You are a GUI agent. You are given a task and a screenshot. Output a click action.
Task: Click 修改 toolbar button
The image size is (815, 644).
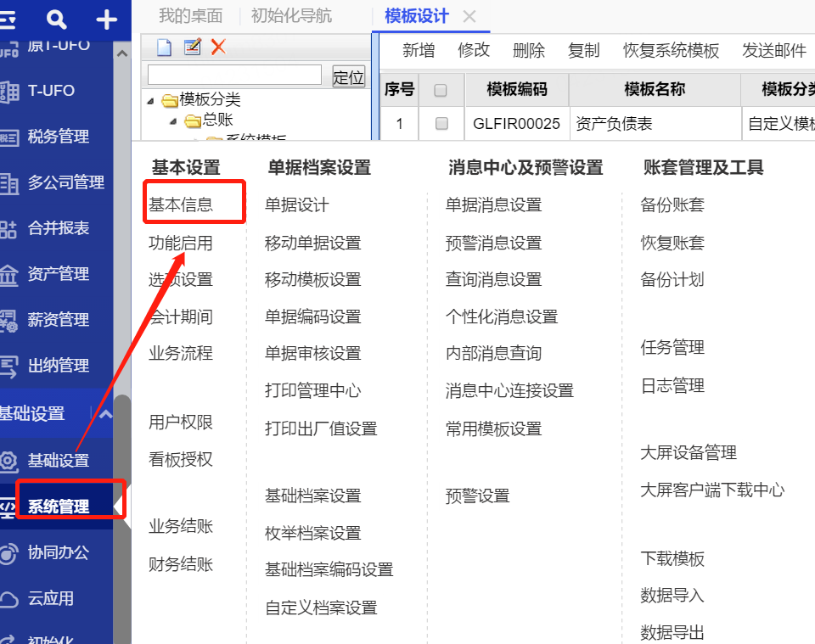pyautogui.click(x=474, y=50)
